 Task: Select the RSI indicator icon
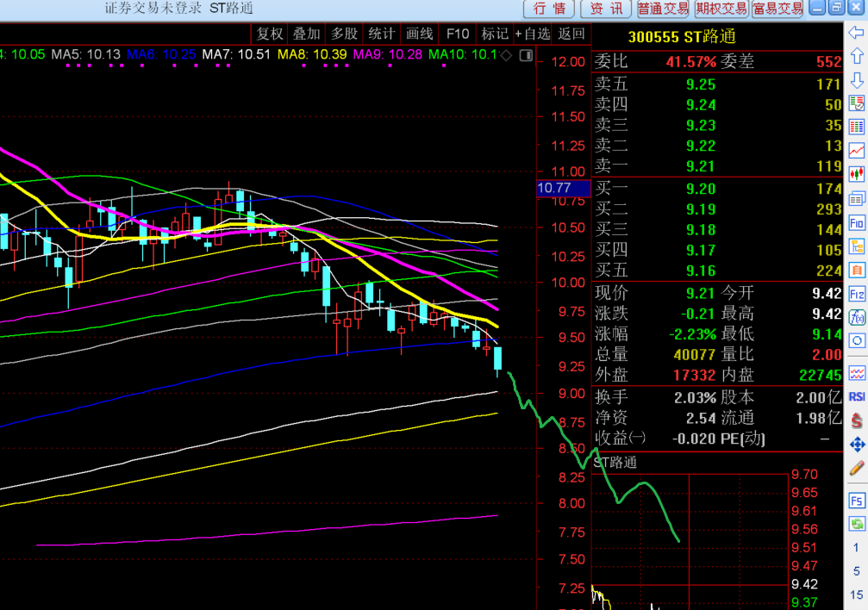pos(857,397)
